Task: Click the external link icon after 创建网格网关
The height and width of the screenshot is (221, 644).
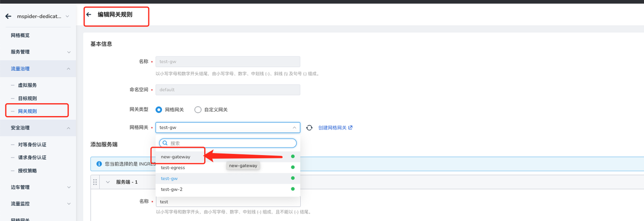Action: click(350, 128)
